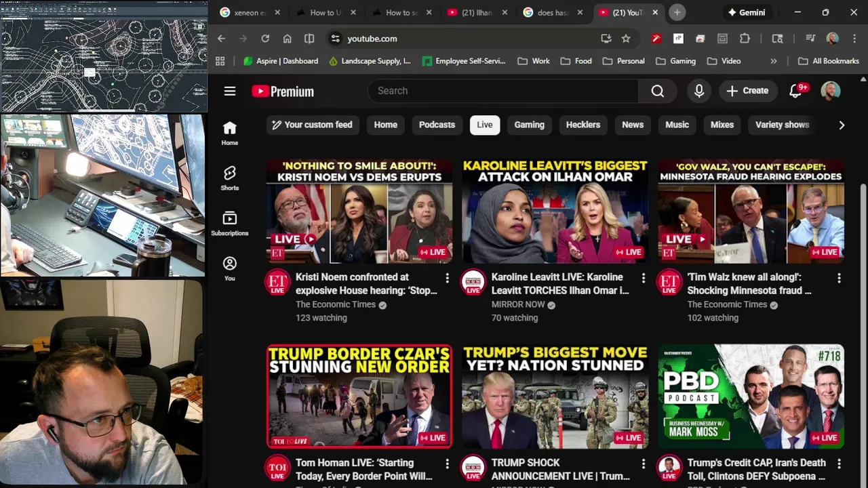Open PBD Podcast #718 thumbnail
This screenshot has width=868, height=488.
click(x=751, y=396)
